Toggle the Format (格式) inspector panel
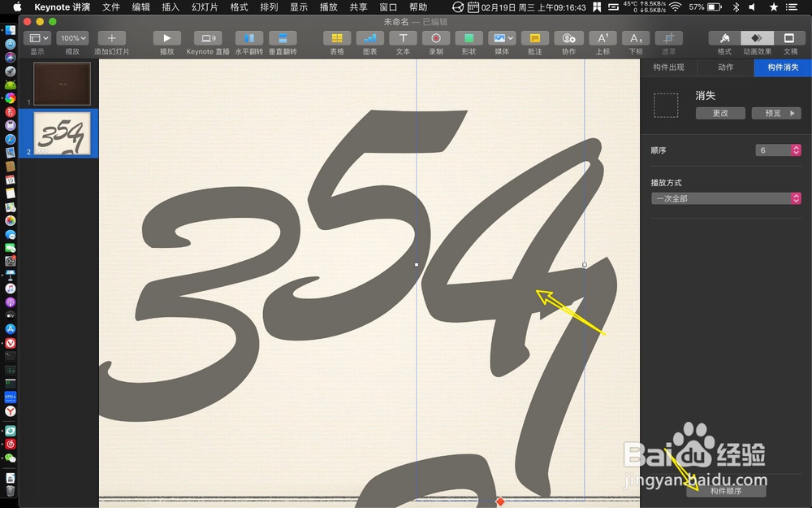Viewport: 812px width, 508px height. point(723,37)
